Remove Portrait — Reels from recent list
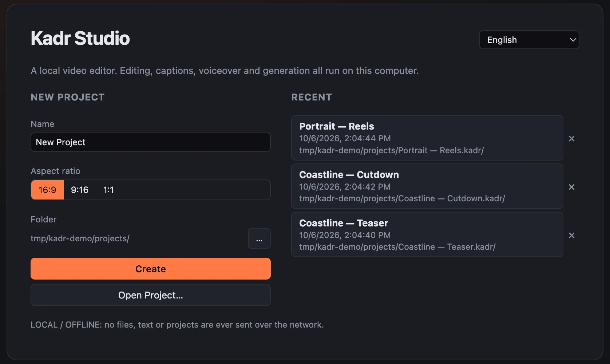This screenshot has height=364, width=610. coord(571,139)
